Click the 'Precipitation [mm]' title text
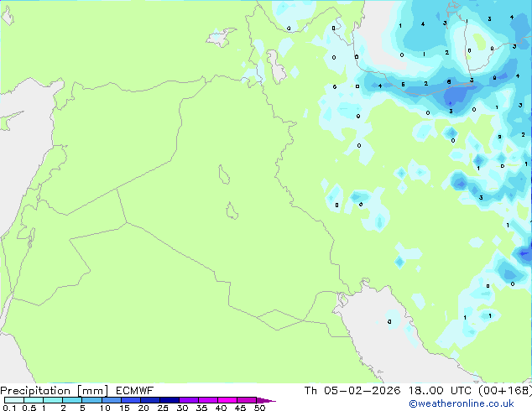Image resolution: width=532 pixels, height=411 pixels. [55, 391]
